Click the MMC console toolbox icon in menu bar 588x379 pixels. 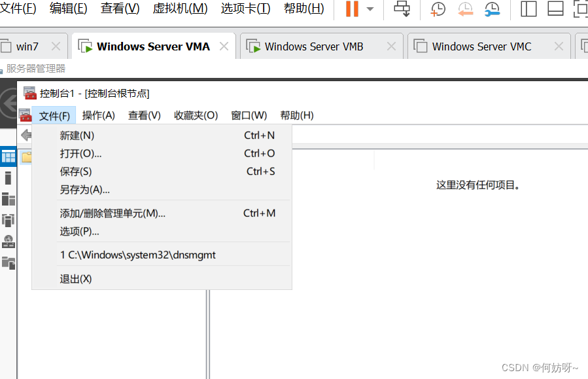tap(25, 115)
